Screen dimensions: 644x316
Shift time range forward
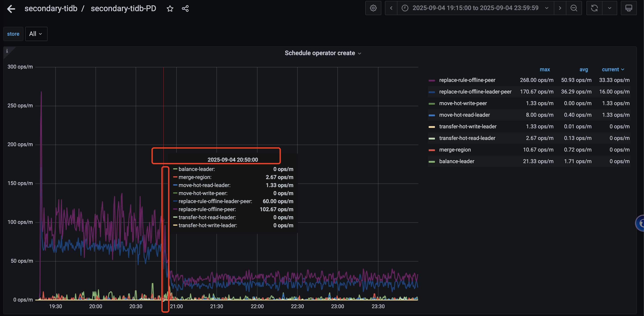pyautogui.click(x=560, y=8)
